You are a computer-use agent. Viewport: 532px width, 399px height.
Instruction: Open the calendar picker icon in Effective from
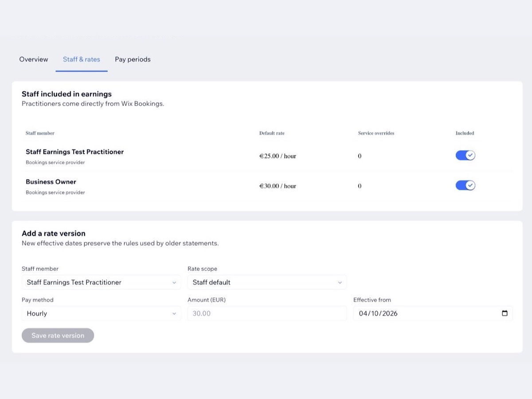(x=505, y=313)
